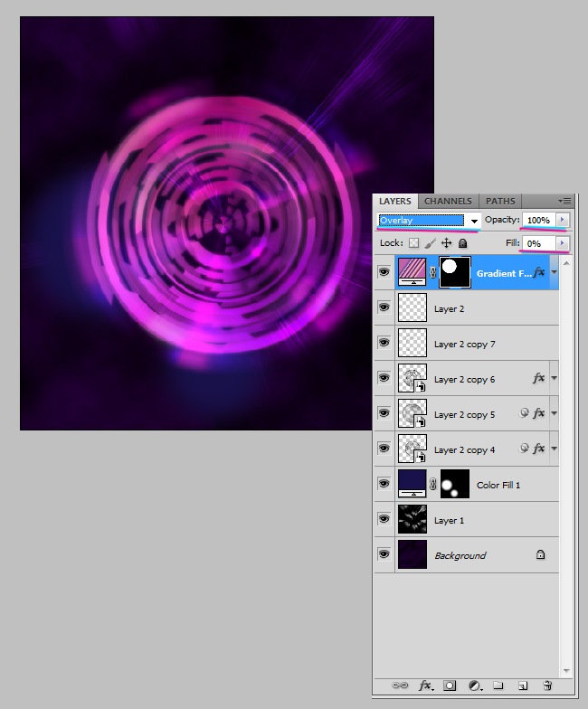Click smart filter icon on Layer 2 copy 5

coord(524,412)
